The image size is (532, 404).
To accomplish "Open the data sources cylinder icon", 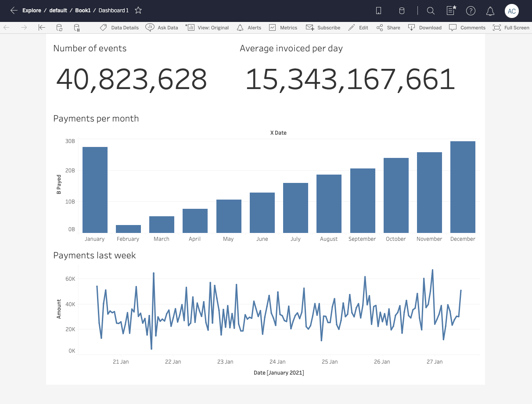I will click(x=402, y=11).
